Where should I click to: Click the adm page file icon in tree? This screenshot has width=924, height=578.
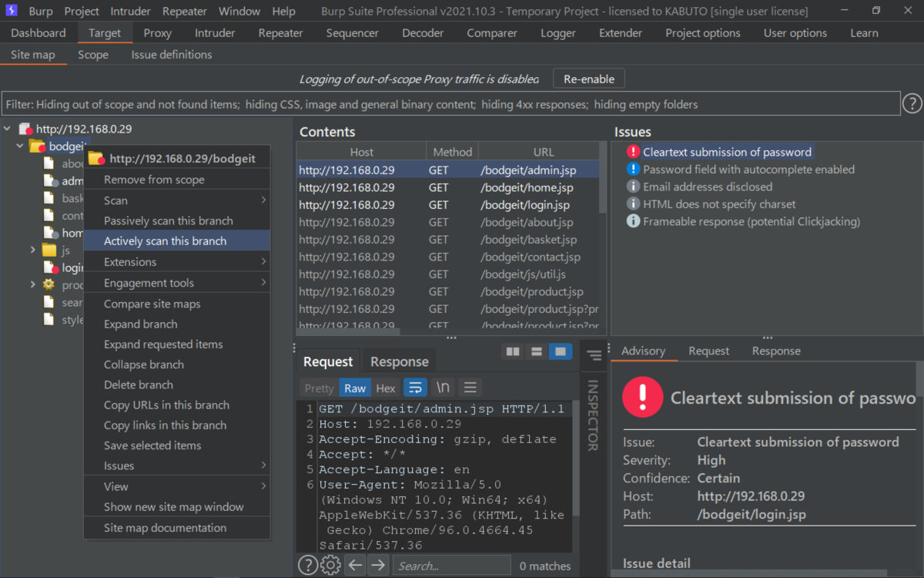[51, 181]
